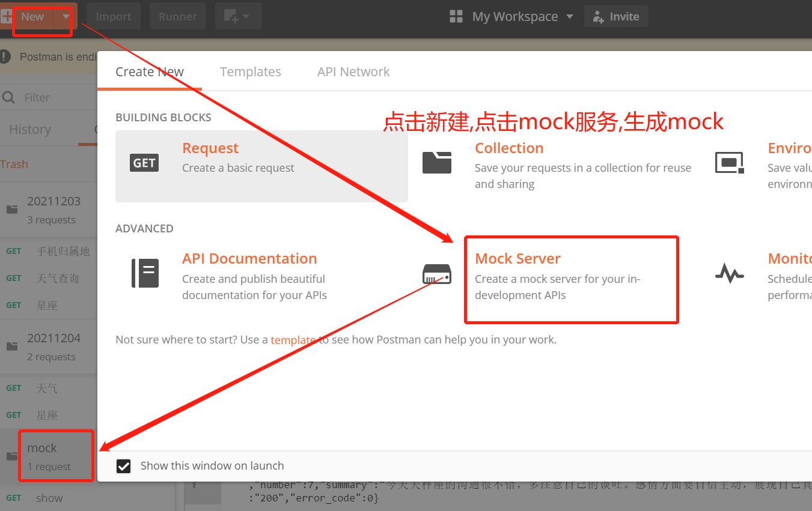This screenshot has width=812, height=511.
Task: Click the folder icon of 20211203 collection
Action: [x=12, y=210]
